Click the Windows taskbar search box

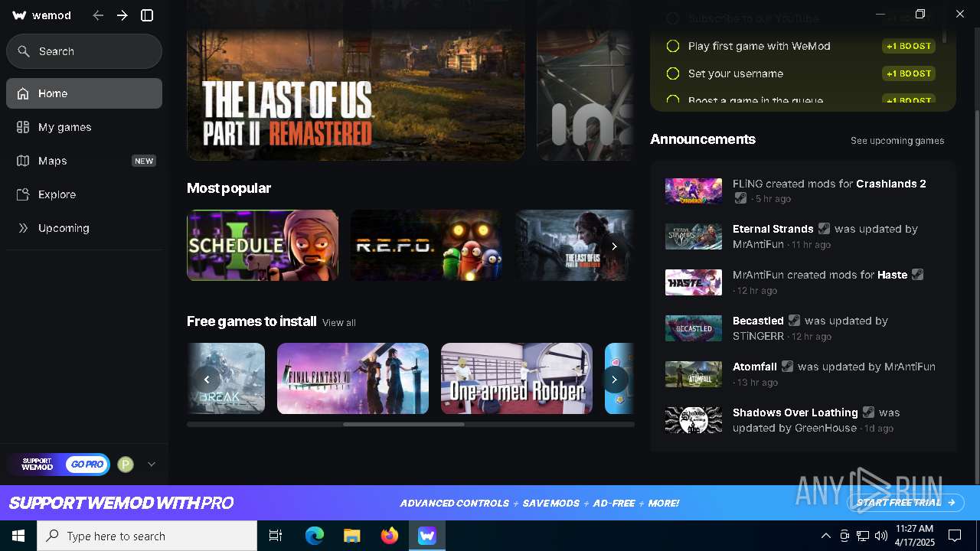point(147,536)
